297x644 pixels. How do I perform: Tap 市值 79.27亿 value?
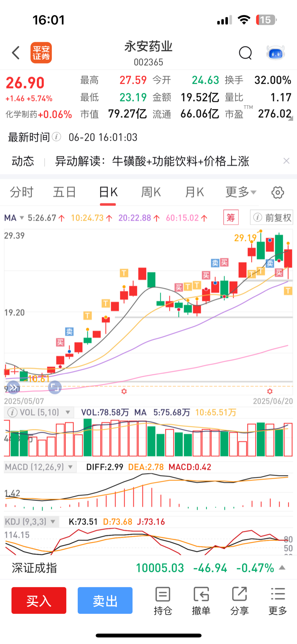coord(127,114)
